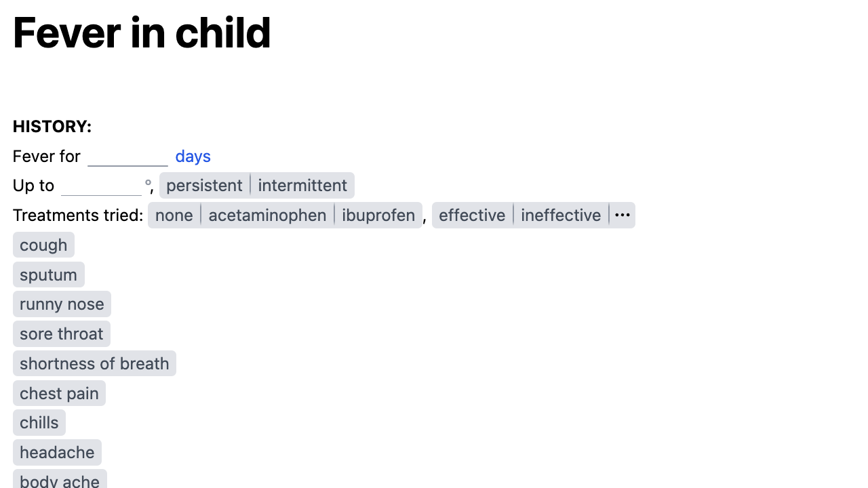Select "intermittent" fever pattern
Image resolution: width=868 pixels, height=488 pixels.
coord(302,185)
